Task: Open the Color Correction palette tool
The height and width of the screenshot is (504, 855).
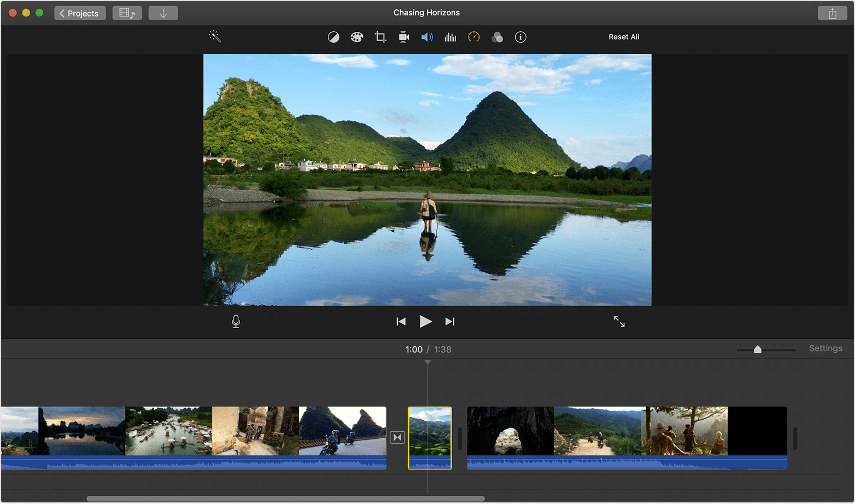Action: point(357,37)
